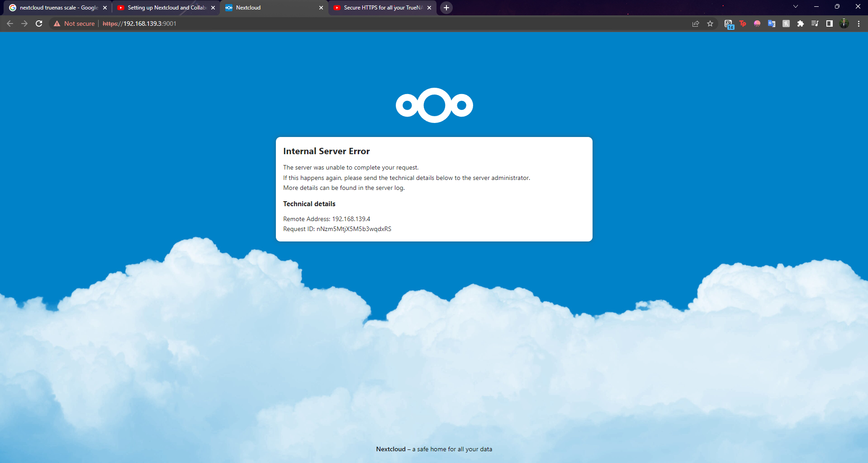Viewport: 868px width, 463px height.
Task: Close the 'Secure HTTPS' YouTube tab
Action: (x=429, y=8)
